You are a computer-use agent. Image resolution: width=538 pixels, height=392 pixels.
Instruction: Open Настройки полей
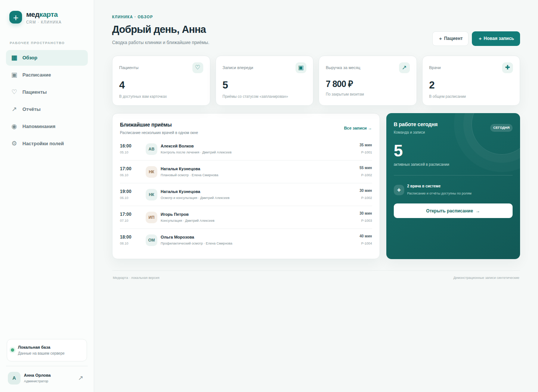pos(47,144)
